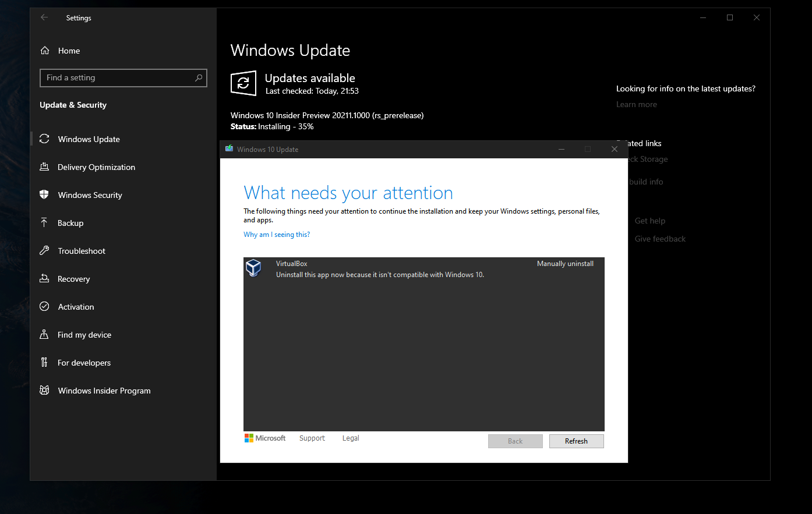812x514 pixels.
Task: Open the Legal link in dialog footer
Action: 351,438
